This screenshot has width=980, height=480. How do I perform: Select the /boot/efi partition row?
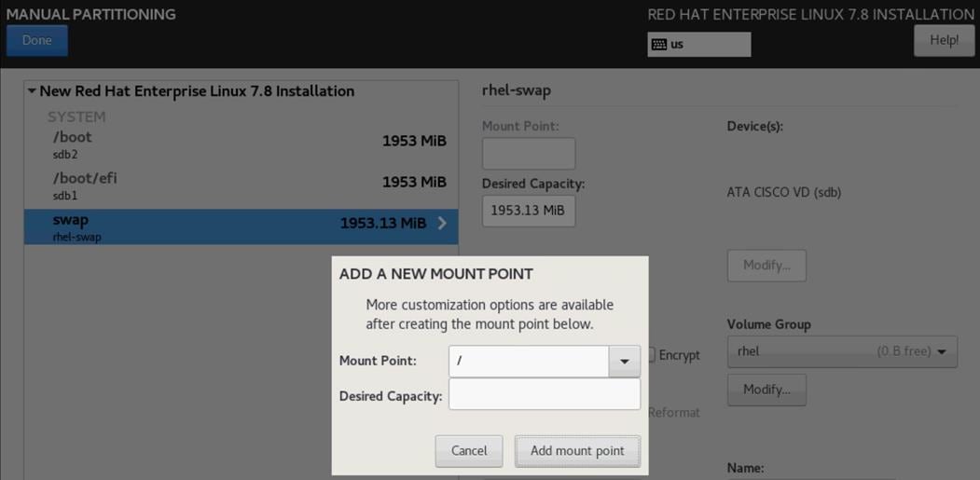coord(242,186)
